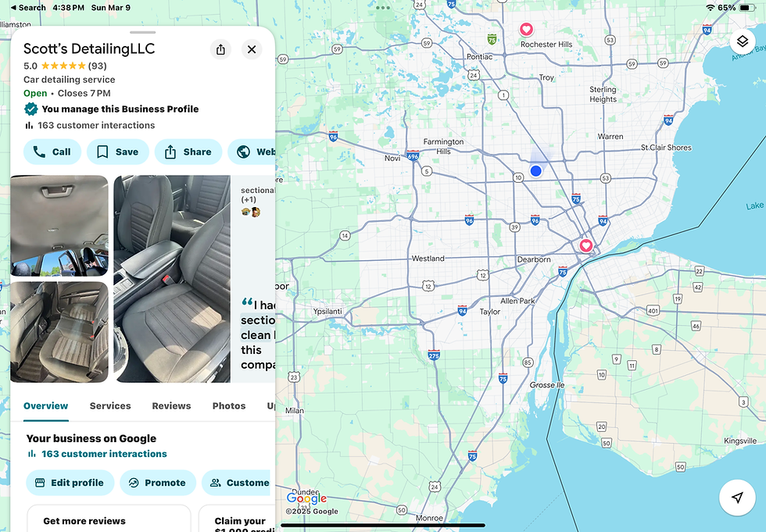Screen dimensions: 766x532
Task: Tap the reviewer avatars beside the photos
Action: 251,212
